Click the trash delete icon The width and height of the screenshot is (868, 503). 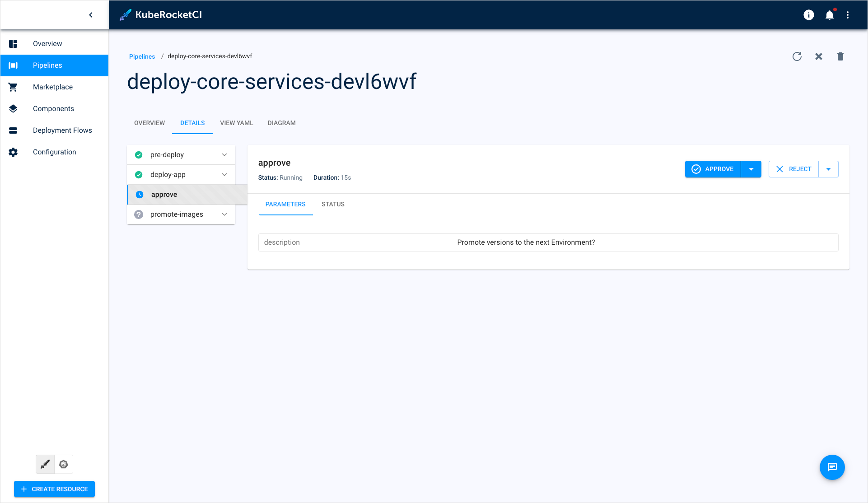tap(840, 56)
